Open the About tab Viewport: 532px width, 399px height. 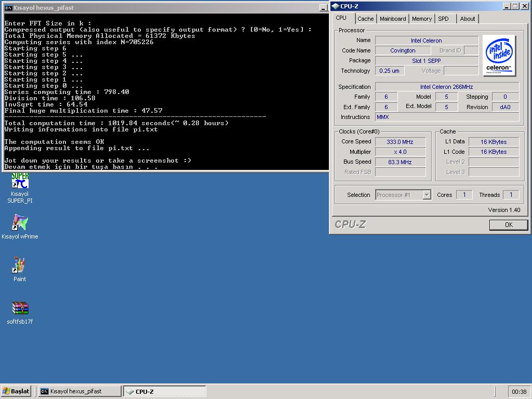point(468,19)
